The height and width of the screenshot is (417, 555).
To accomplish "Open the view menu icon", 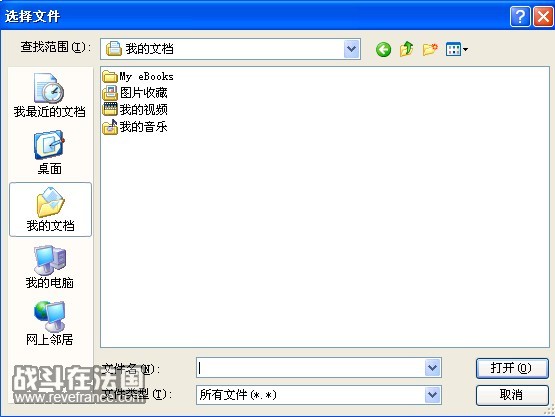I will point(457,49).
